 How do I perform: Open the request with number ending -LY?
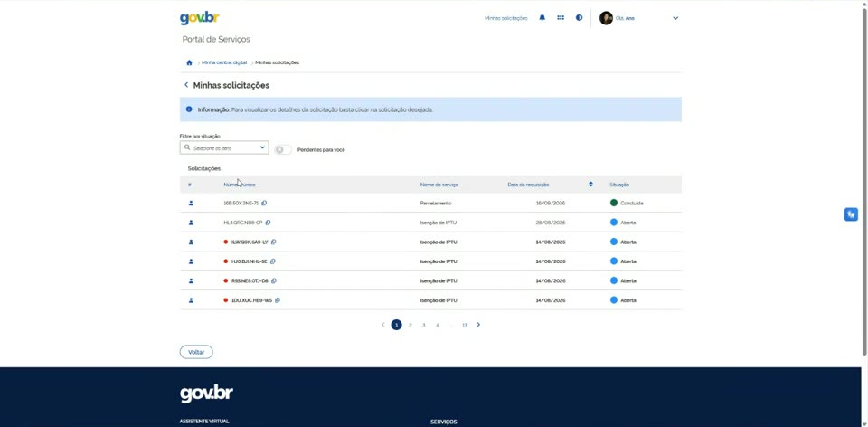(x=430, y=242)
